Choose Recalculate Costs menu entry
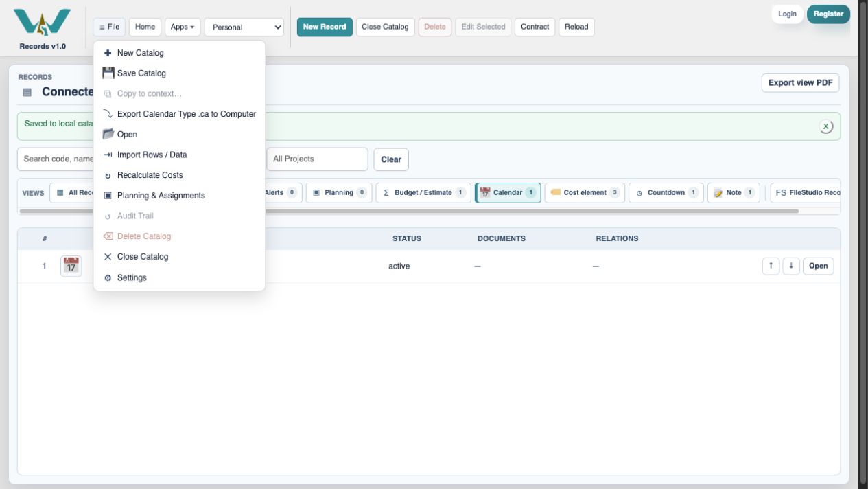 (x=179, y=175)
